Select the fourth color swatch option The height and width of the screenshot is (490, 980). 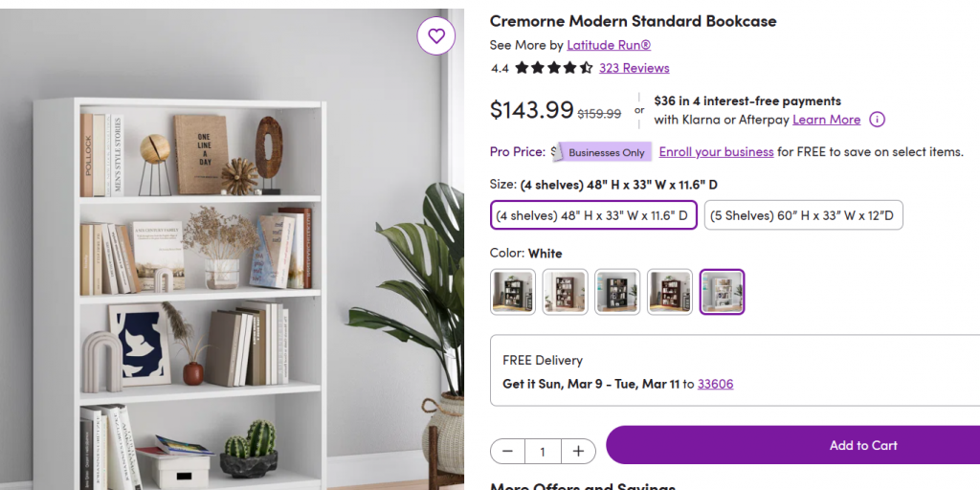[669, 292]
